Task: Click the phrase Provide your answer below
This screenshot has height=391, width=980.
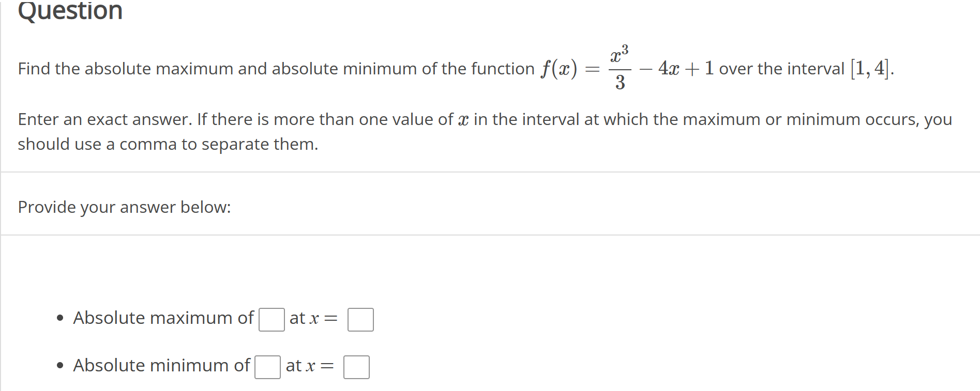Action: click(x=124, y=207)
